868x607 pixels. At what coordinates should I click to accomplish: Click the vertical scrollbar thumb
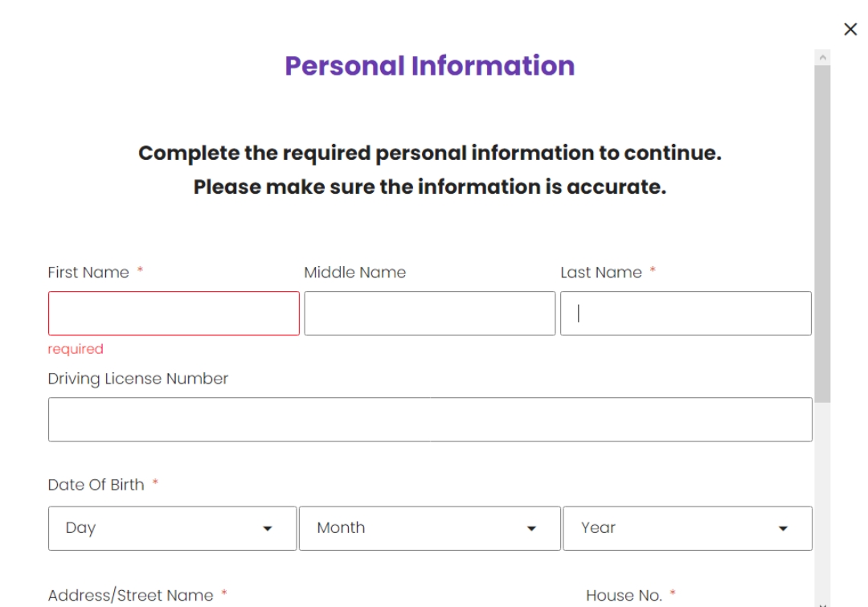click(x=822, y=233)
